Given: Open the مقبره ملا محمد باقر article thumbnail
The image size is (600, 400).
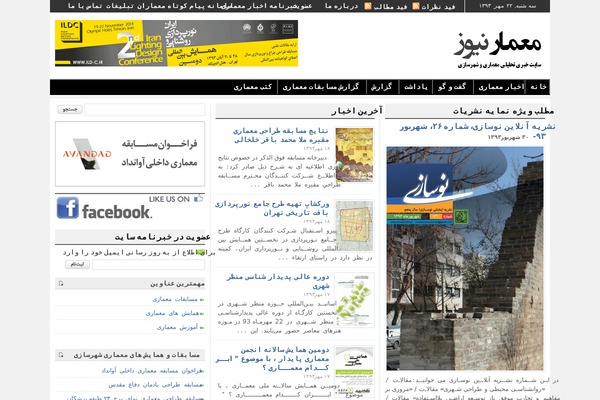Looking at the screenshot, I should (354, 155).
